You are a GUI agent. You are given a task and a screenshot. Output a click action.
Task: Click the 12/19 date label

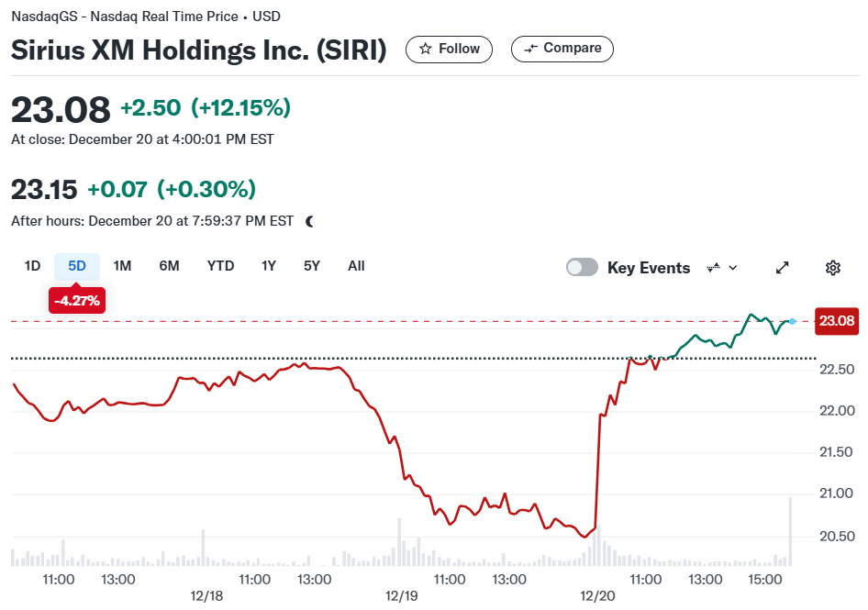(401, 596)
